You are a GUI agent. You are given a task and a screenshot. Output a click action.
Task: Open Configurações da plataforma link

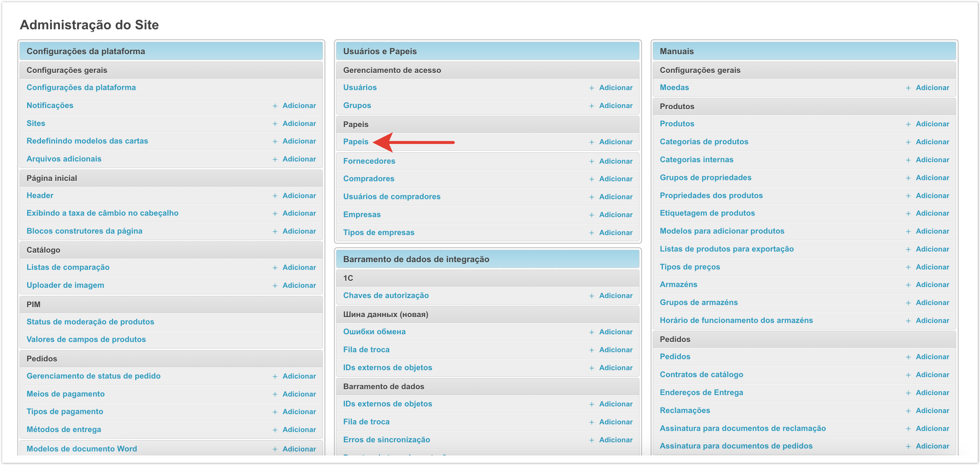(81, 88)
